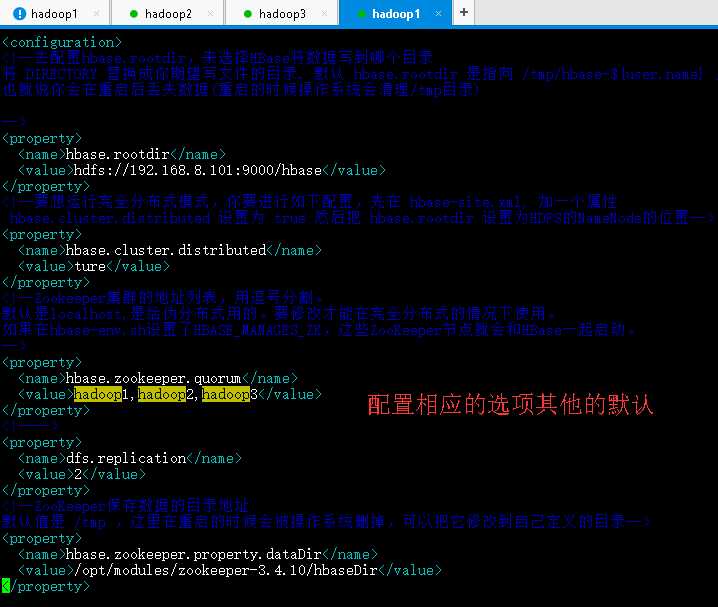Screen dimensions: 718x607
Task: Click highlighted hadoop1 in quorum value
Action: coord(102,394)
